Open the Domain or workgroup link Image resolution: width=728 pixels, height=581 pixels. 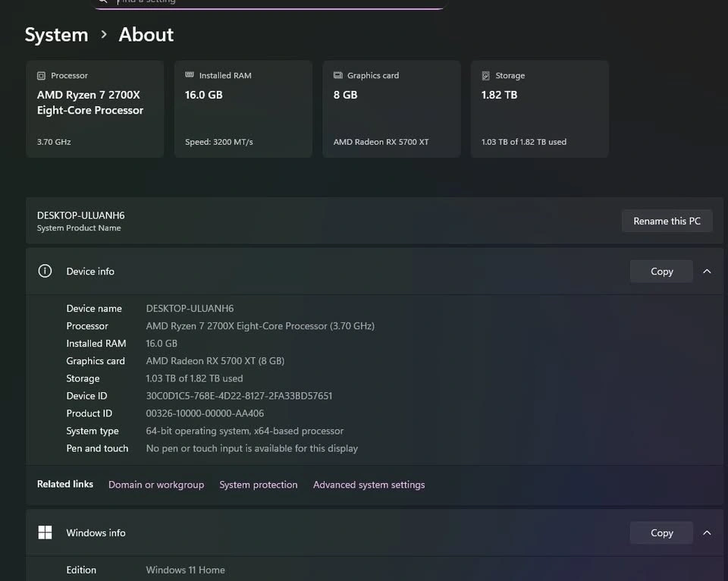pyautogui.click(x=156, y=485)
